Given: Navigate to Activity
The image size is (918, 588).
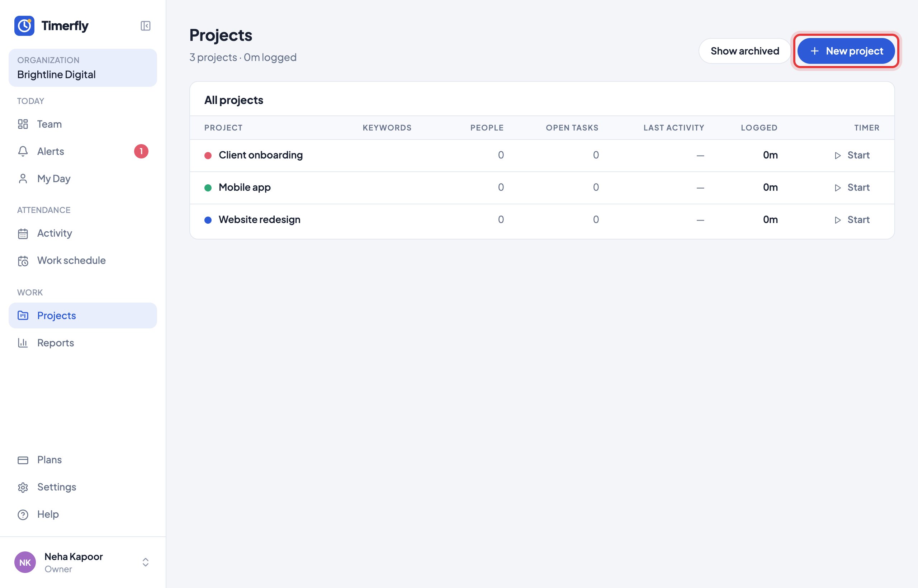Looking at the screenshot, I should tap(83, 233).
